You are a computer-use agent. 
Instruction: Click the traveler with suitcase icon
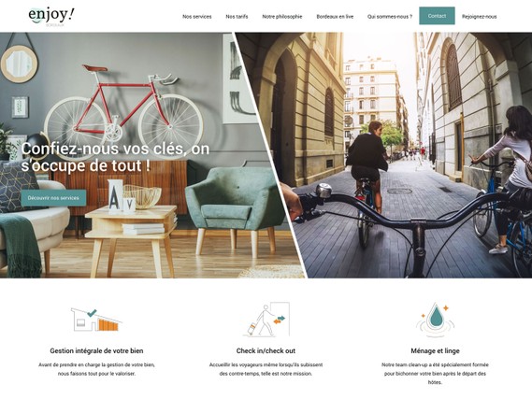(266, 320)
